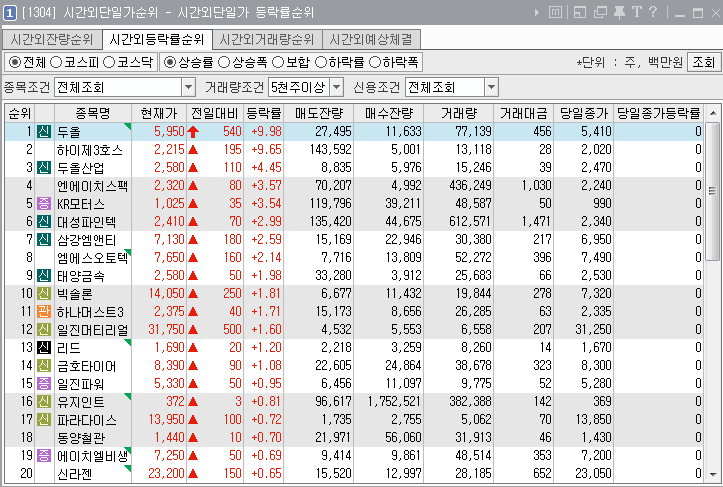Click the T font icon in title bar
The width and height of the screenshot is (723, 487).
(x=637, y=12)
